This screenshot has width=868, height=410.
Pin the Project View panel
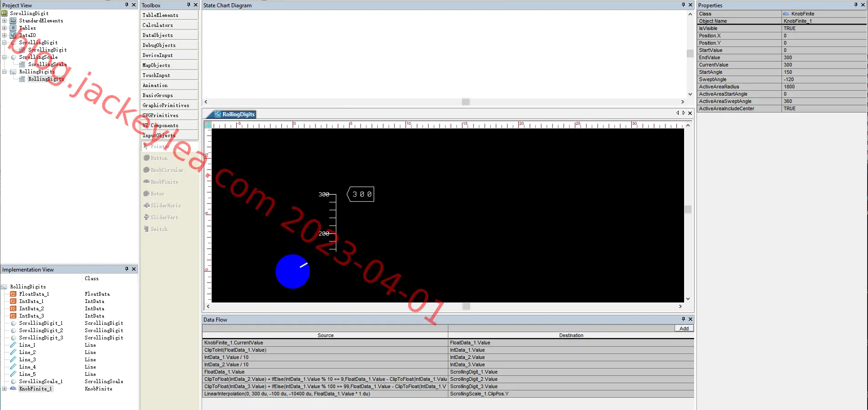[x=127, y=5]
